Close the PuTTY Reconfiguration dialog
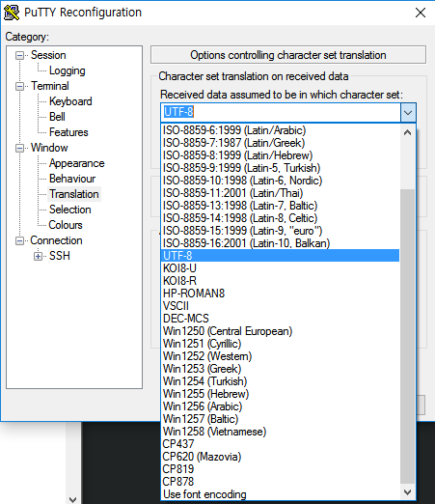 click(421, 13)
